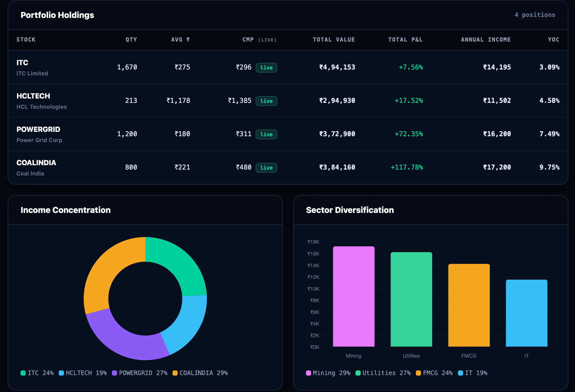Click the 4.58% YOC value
Image resolution: width=575 pixels, height=392 pixels.
[x=549, y=101]
